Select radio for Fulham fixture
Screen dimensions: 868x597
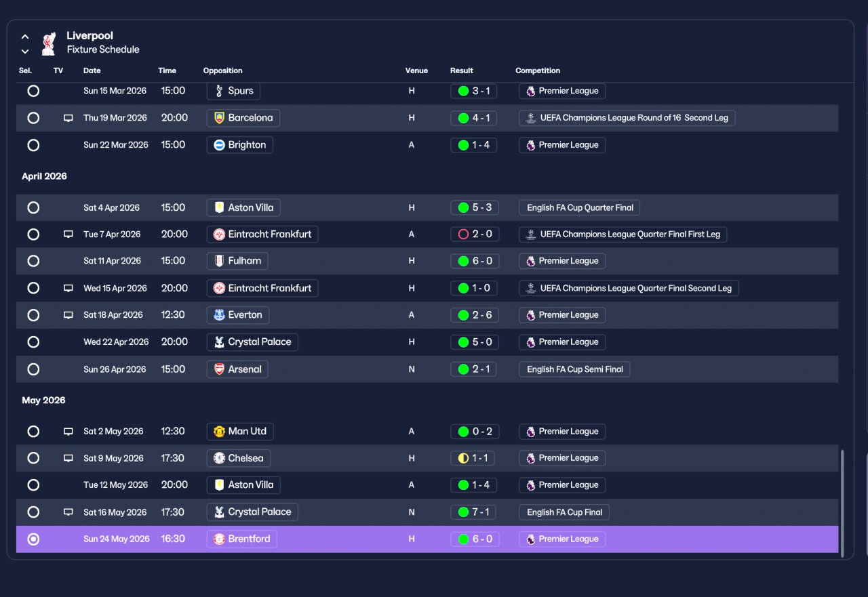click(x=33, y=261)
